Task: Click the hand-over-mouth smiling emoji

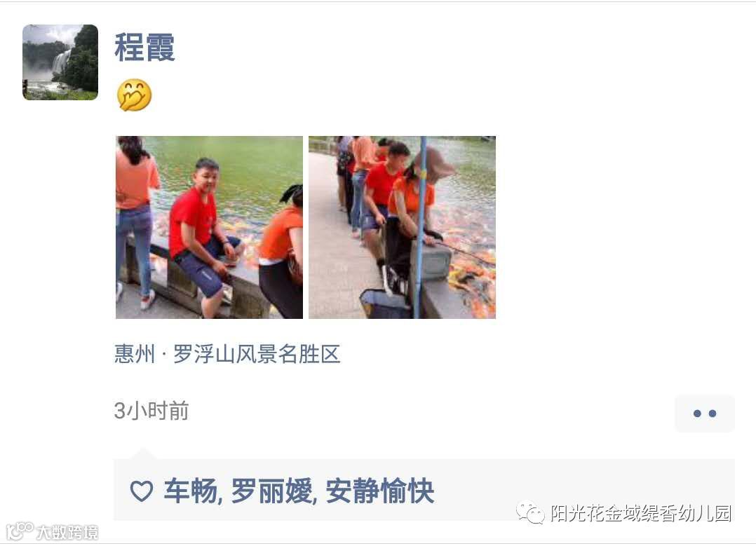Action: [x=134, y=95]
